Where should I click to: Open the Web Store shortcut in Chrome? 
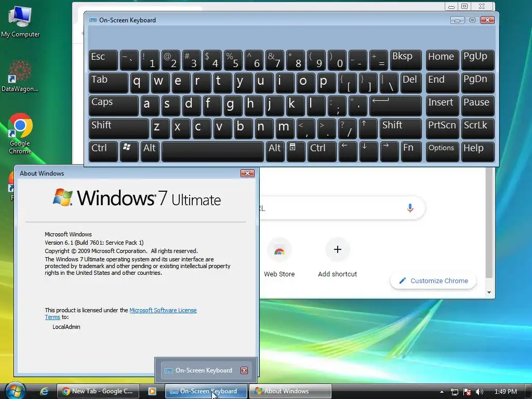click(x=279, y=258)
